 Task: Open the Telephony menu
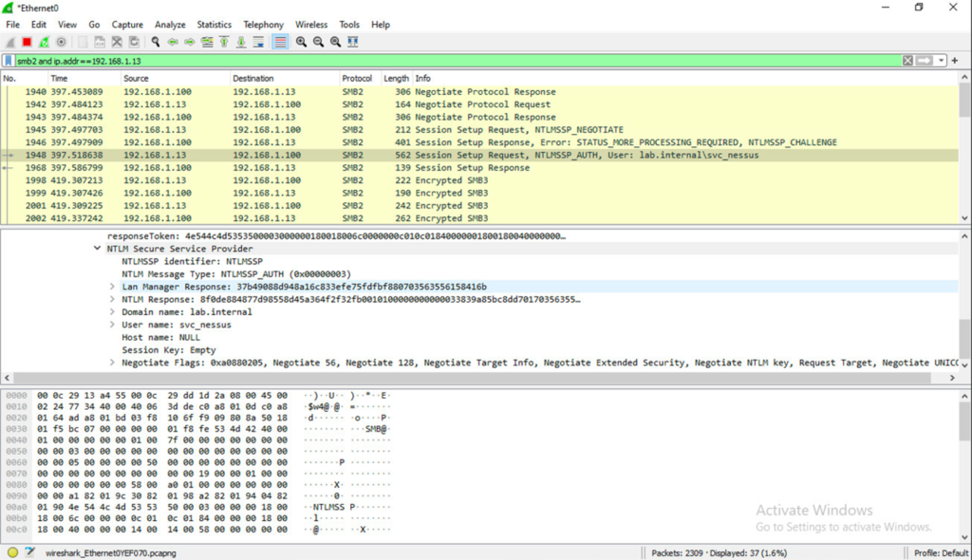(x=263, y=25)
